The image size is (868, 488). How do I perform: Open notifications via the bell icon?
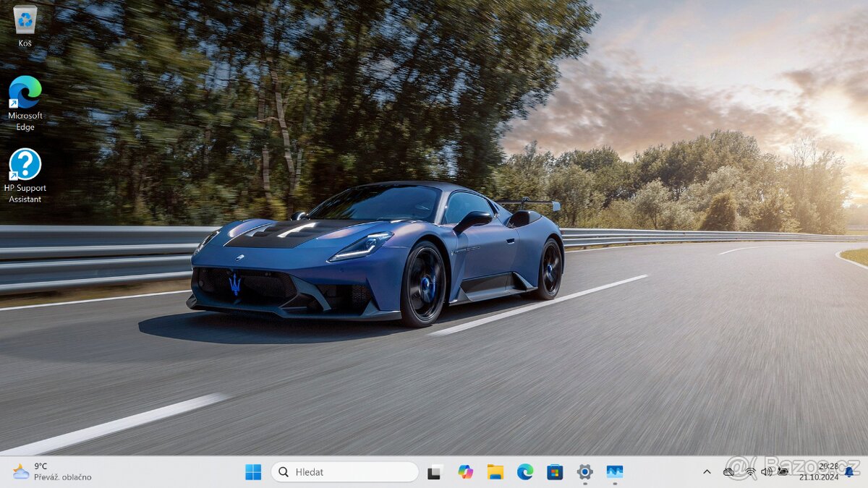tap(849, 472)
